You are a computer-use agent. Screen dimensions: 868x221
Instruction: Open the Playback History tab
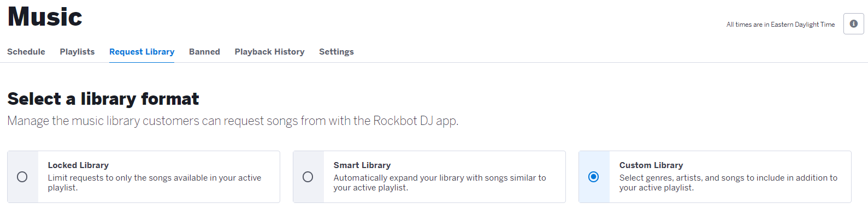pos(269,52)
